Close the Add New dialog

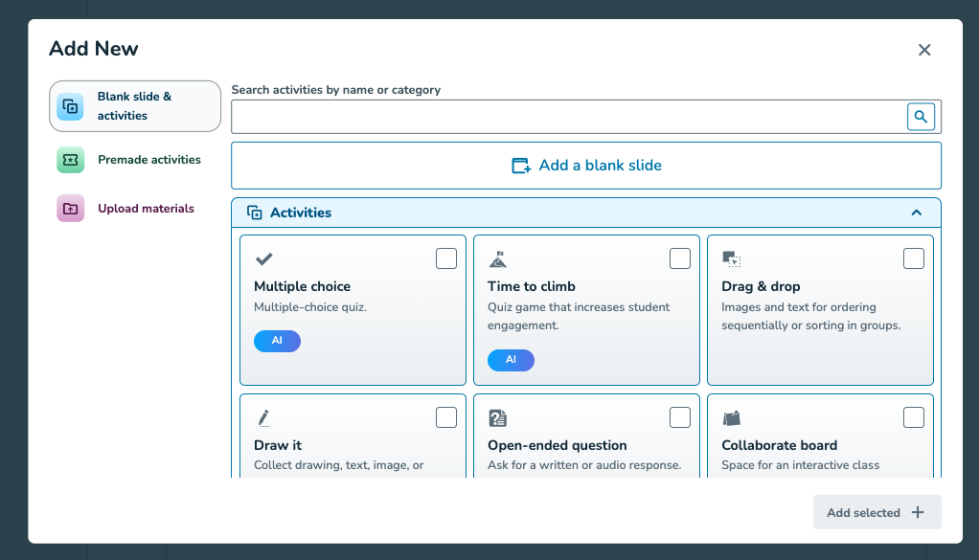(x=924, y=50)
